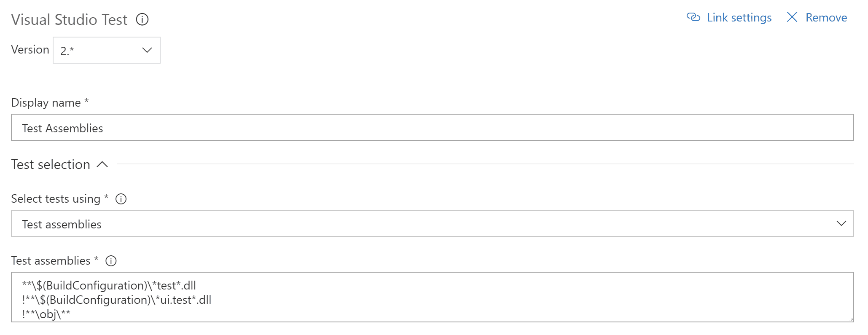The width and height of the screenshot is (868, 335).
Task: Open the Version 2.* dropdown
Action: tap(107, 50)
